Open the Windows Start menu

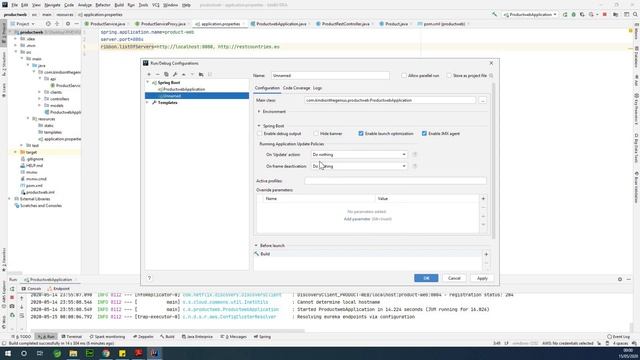point(8,353)
